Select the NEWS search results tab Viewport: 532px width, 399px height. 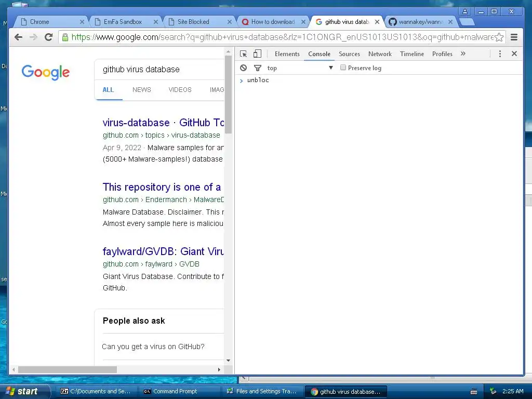141,89
